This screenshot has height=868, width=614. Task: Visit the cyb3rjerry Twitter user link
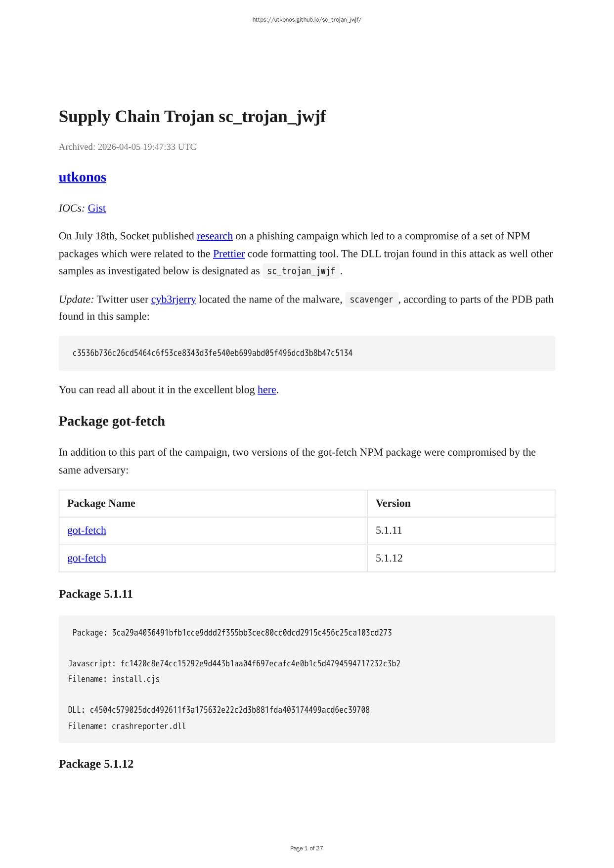pyautogui.click(x=174, y=299)
